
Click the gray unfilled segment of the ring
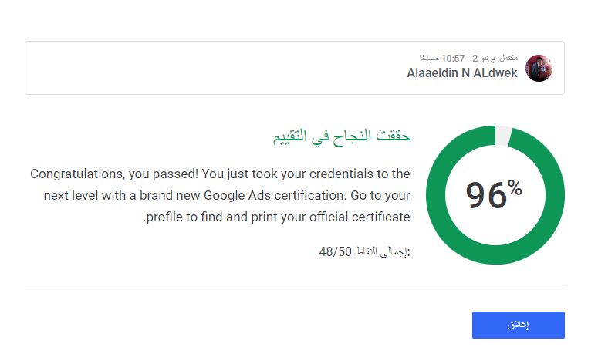click(x=503, y=135)
